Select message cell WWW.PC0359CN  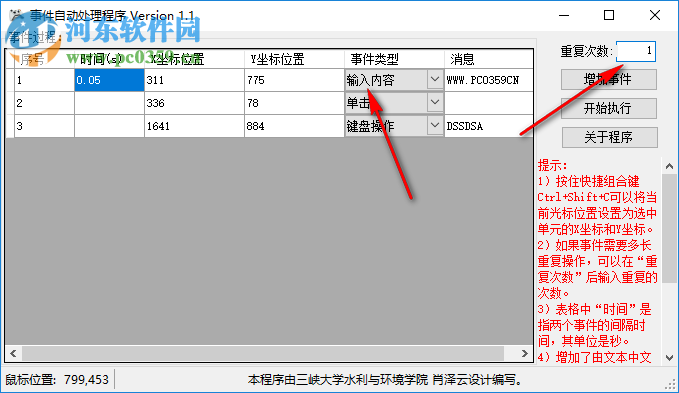[488, 80]
